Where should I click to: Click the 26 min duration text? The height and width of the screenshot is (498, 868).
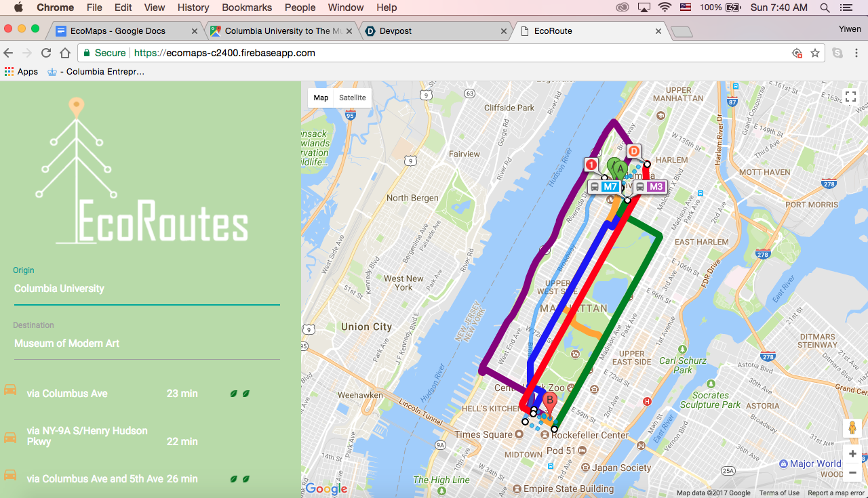182,478
